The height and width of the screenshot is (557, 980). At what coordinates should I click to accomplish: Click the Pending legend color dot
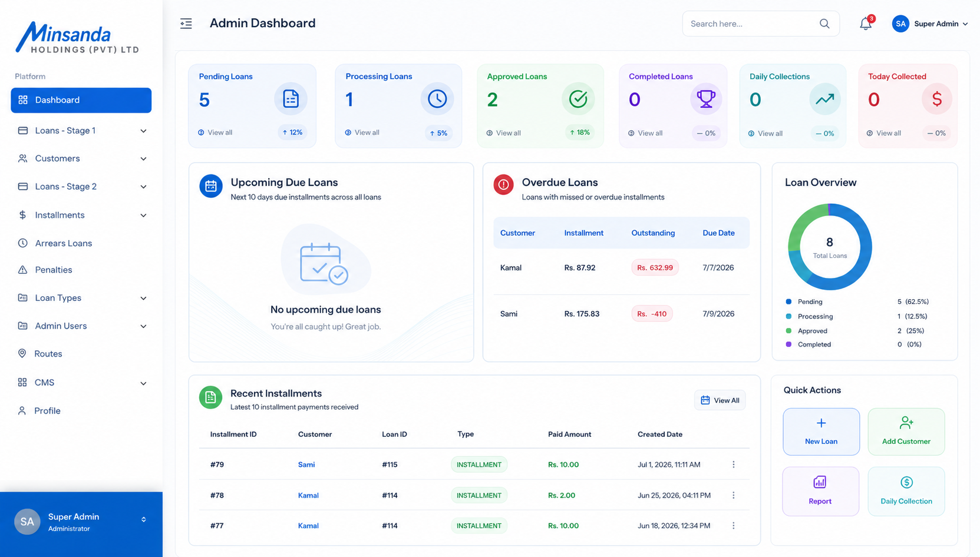coord(788,301)
